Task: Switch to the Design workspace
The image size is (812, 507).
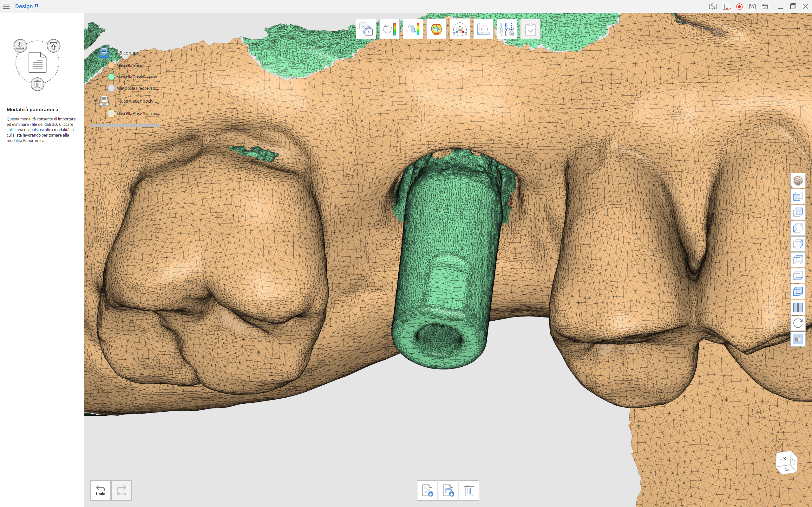Action: 24,6
